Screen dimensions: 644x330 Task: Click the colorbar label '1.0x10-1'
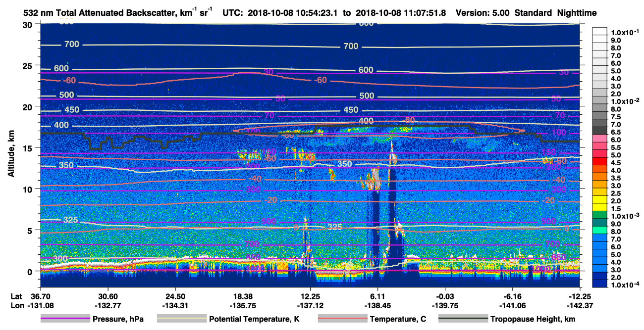click(x=625, y=33)
